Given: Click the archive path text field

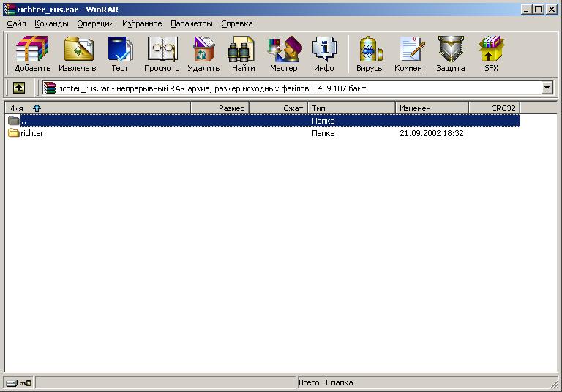Looking at the screenshot, I should coord(293,88).
